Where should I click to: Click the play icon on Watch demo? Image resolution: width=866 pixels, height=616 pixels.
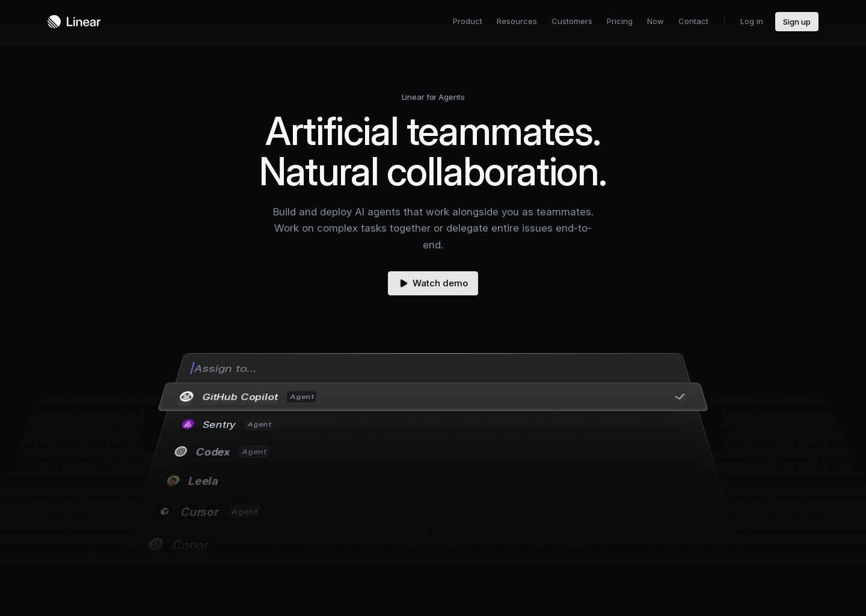(x=404, y=283)
